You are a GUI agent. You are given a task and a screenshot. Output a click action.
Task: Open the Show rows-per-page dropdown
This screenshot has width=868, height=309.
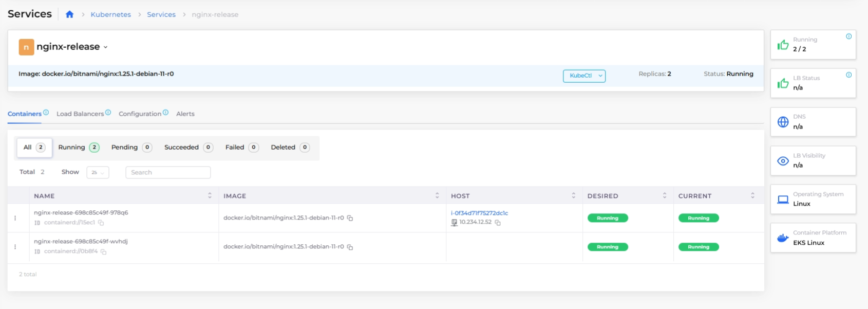point(98,173)
